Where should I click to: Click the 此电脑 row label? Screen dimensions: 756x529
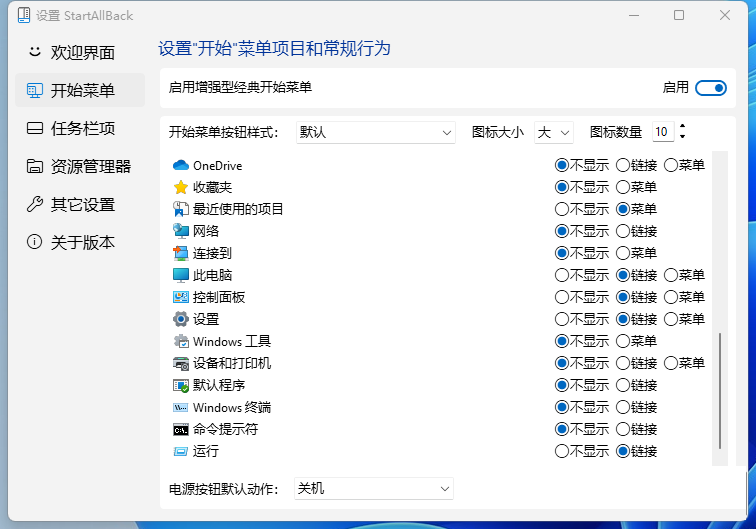point(213,275)
